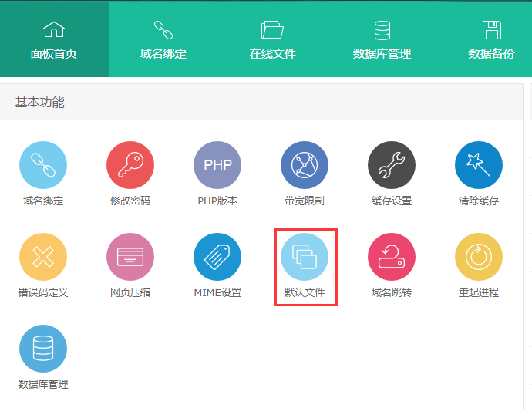Open the 数据备份 tab
The height and width of the screenshot is (415, 532).
click(x=491, y=39)
